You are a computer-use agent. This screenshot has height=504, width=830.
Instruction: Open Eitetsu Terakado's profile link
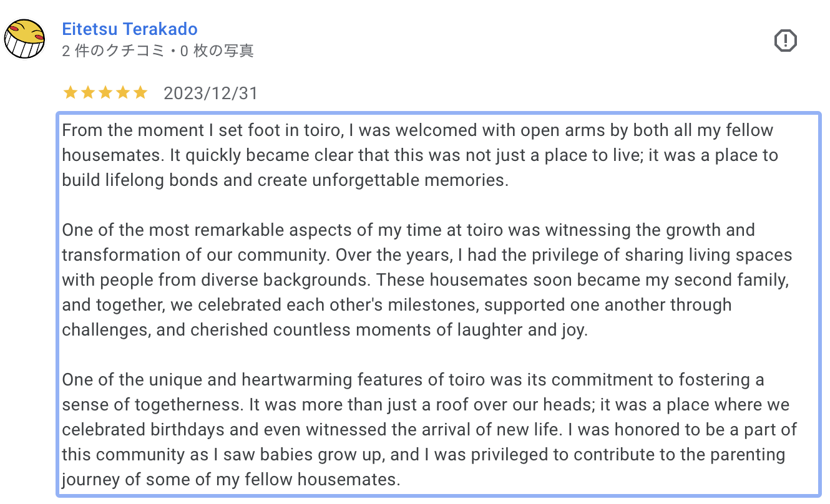[130, 29]
